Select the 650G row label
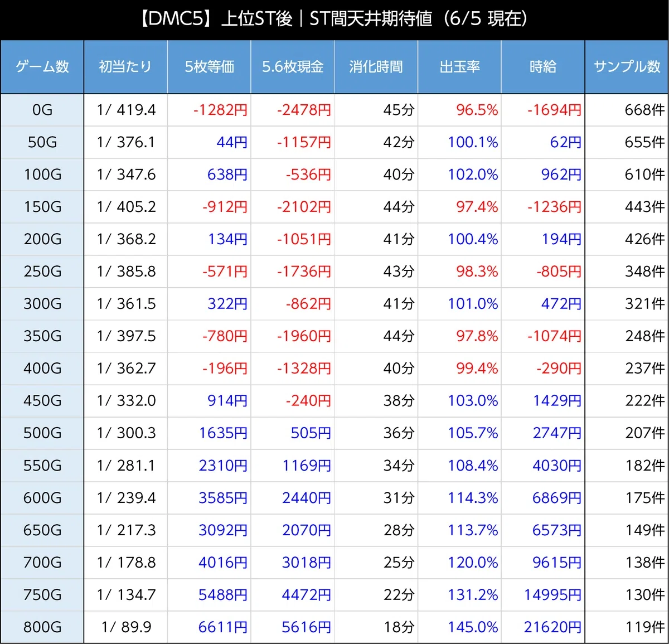669x644 pixels. [42, 530]
